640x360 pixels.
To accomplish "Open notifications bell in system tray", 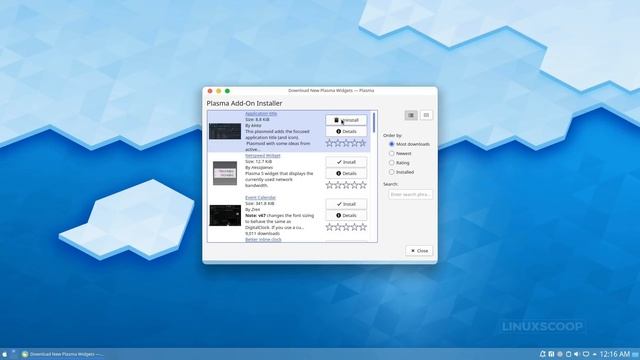I will [x=542, y=354].
